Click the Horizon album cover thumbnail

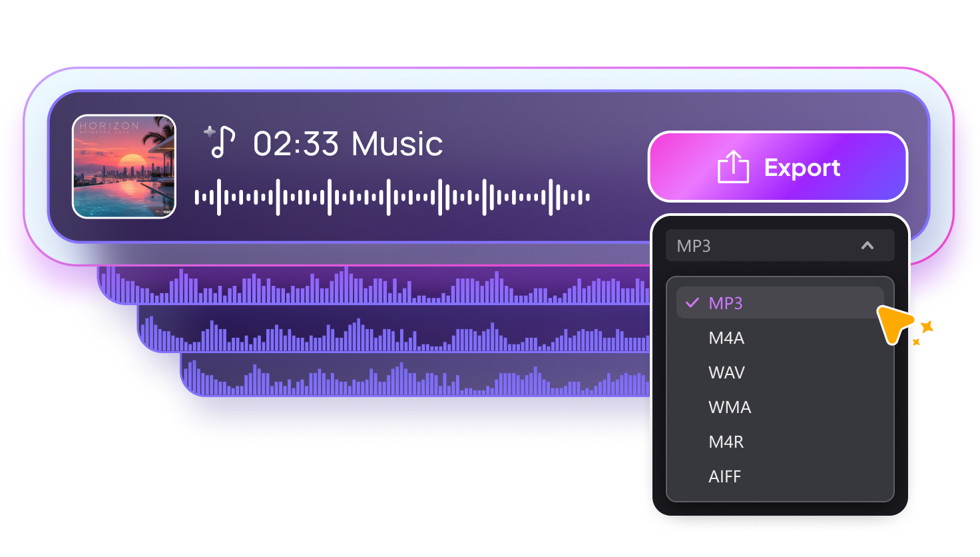124,167
